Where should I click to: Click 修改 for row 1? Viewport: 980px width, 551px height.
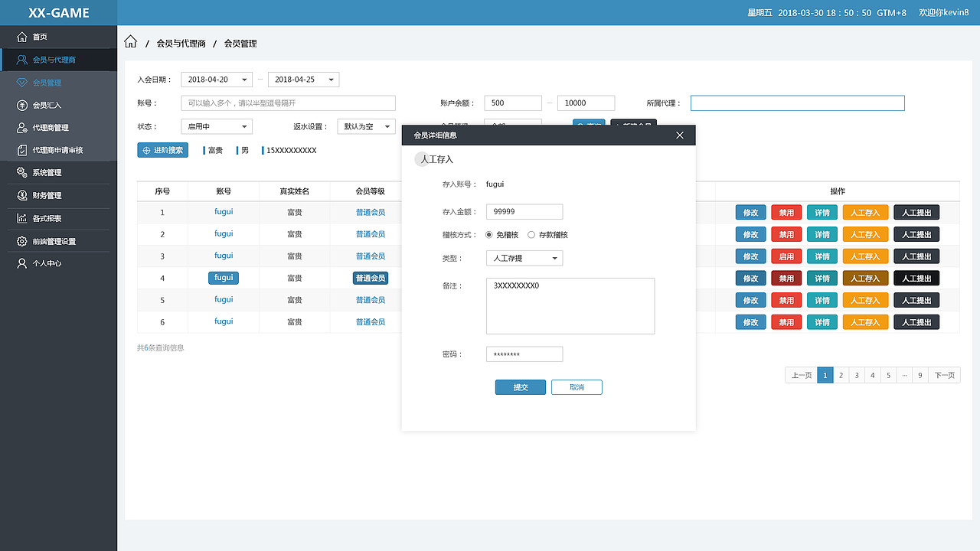click(751, 213)
